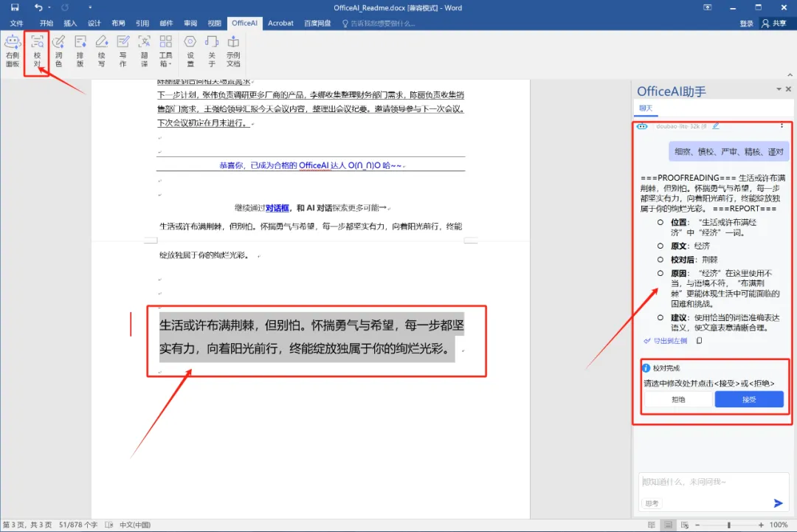The image size is (797, 532).
Task: Open the three-dot chat options menu
Action: [x=782, y=125]
